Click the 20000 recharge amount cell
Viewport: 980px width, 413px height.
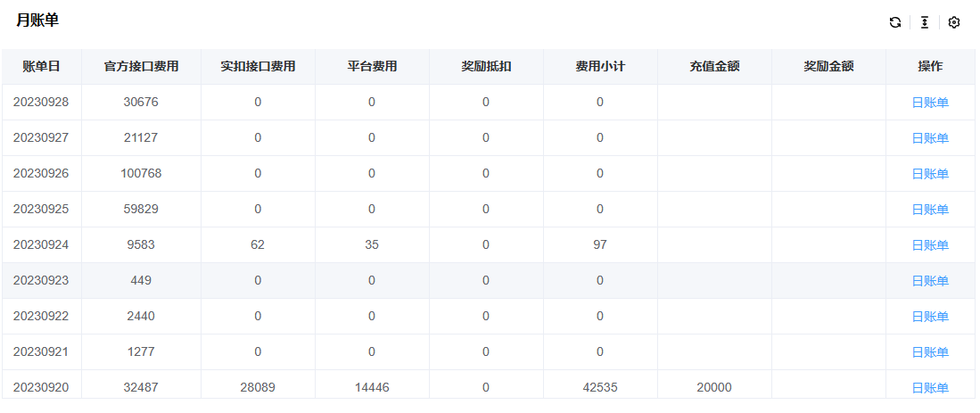point(714,388)
